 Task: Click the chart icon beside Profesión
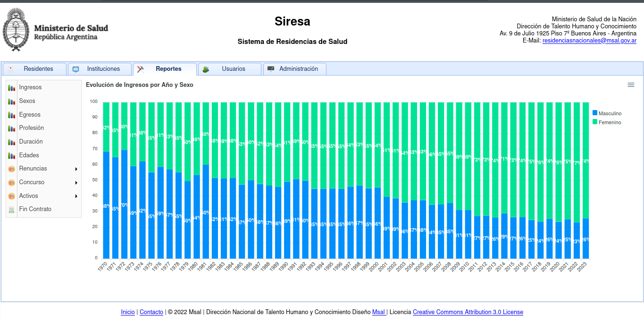pyautogui.click(x=12, y=128)
